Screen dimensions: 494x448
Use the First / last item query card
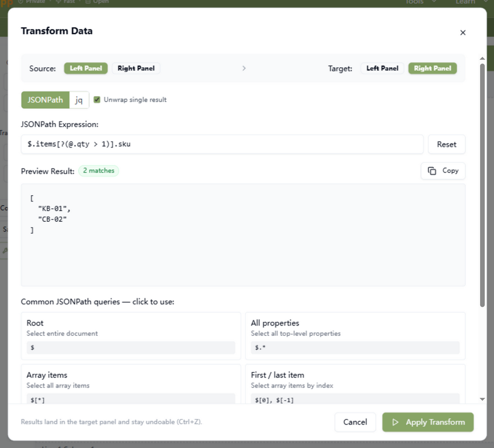click(355, 384)
